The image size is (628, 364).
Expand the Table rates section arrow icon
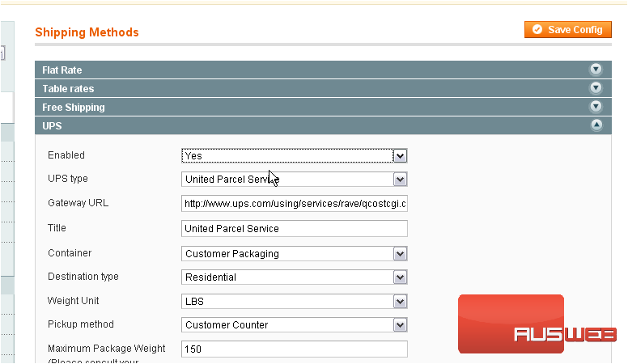[x=596, y=88]
